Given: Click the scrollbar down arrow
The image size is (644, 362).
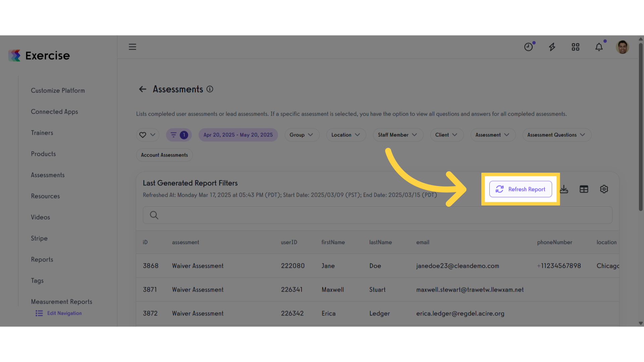Looking at the screenshot, I should [x=641, y=323].
